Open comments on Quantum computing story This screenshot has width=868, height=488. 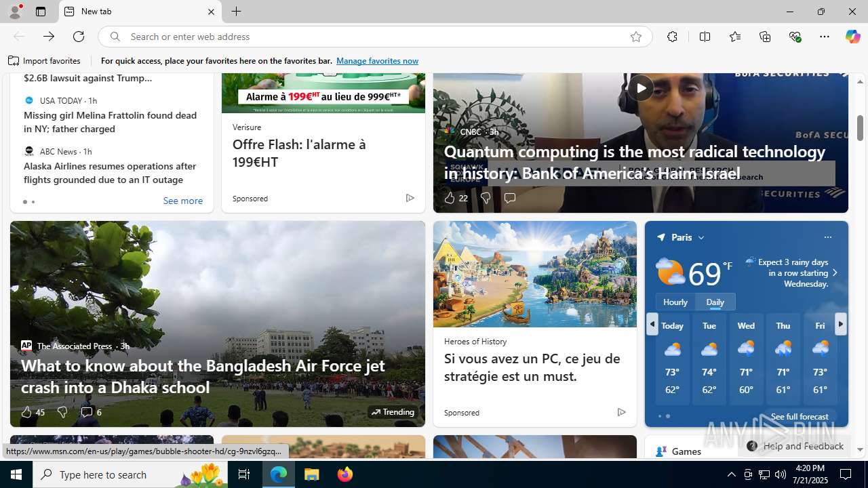(x=509, y=198)
